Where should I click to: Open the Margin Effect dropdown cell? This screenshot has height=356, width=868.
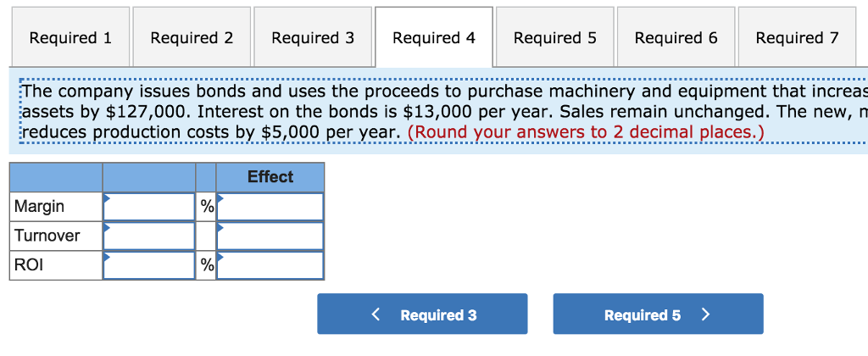coord(270,207)
